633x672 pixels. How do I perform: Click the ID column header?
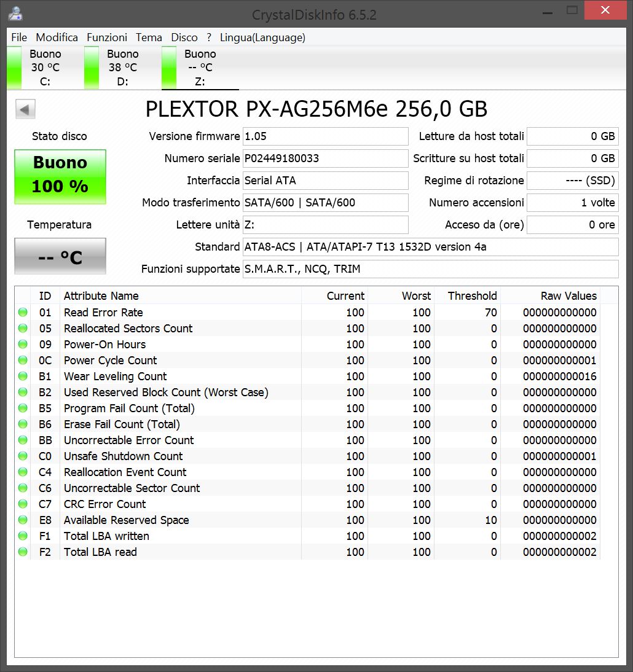(45, 296)
